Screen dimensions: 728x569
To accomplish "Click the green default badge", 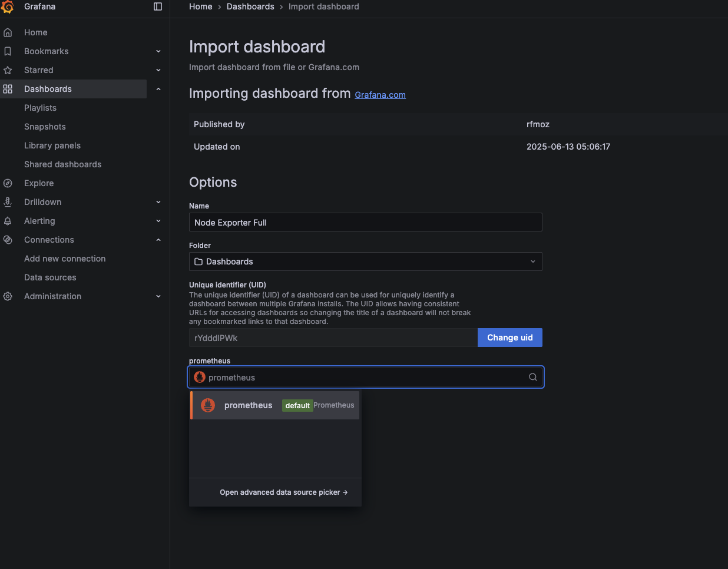I will (x=297, y=405).
